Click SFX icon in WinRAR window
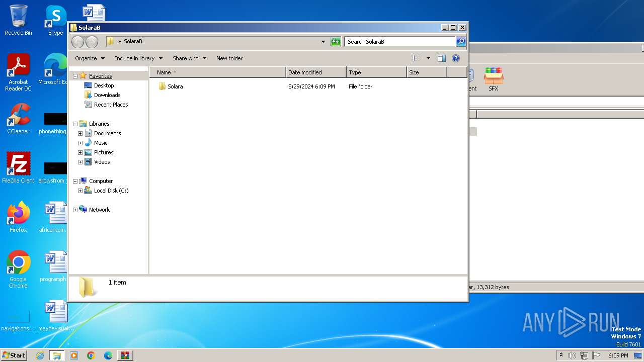 493,79
